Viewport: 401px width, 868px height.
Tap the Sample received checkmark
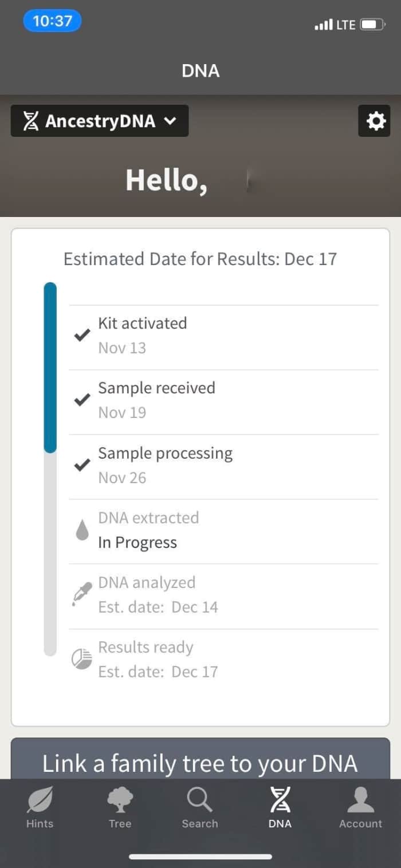[82, 400]
